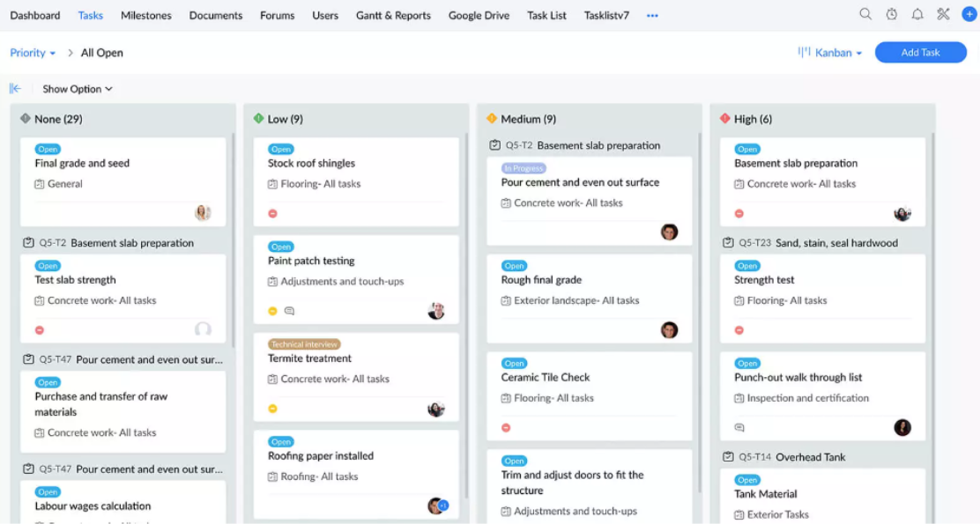Click the yellow status dot on Termite treatment
Image resolution: width=980 pixels, height=524 pixels.
click(272, 409)
